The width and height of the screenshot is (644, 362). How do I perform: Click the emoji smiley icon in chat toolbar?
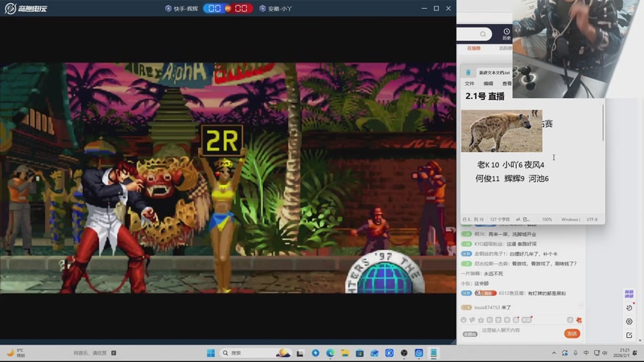point(464,319)
